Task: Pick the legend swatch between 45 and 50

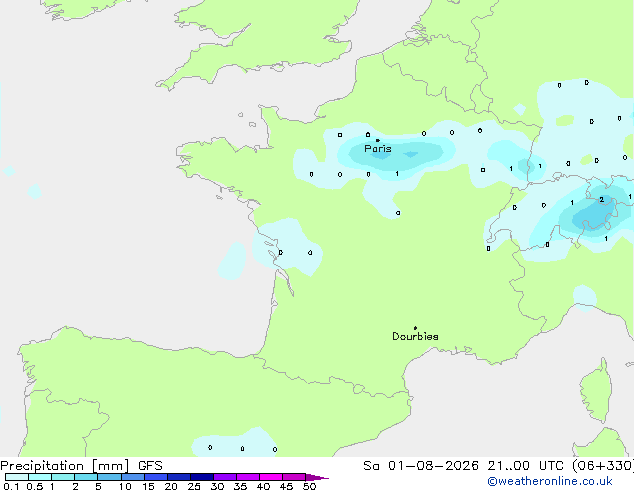Action: coord(294,477)
